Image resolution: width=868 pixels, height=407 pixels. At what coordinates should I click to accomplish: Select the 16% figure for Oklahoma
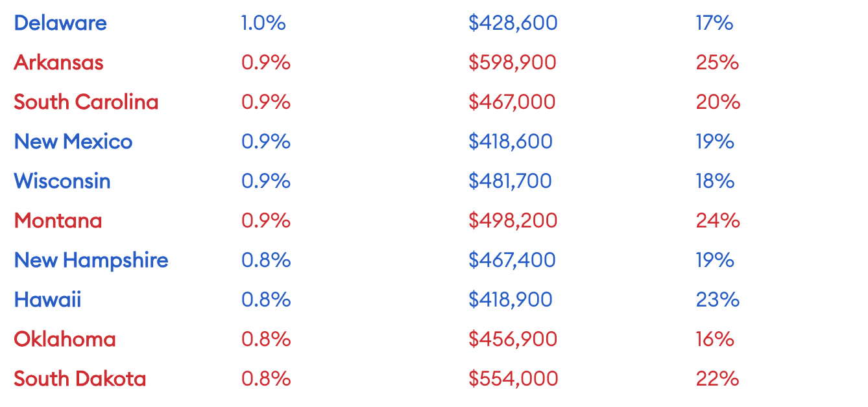click(715, 340)
